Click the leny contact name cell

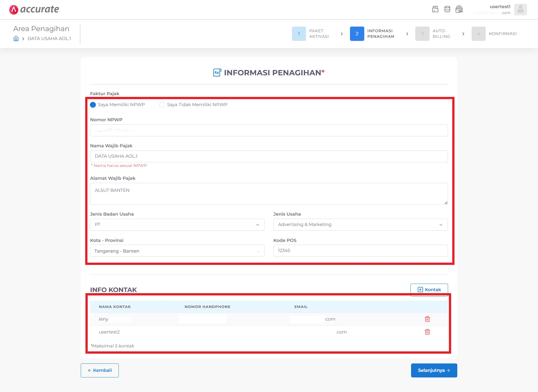point(103,319)
